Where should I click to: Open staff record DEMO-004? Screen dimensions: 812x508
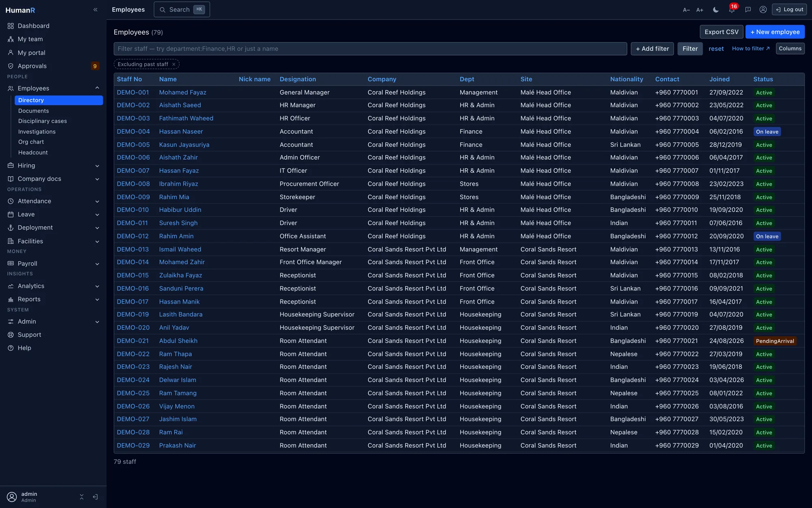[133, 132]
